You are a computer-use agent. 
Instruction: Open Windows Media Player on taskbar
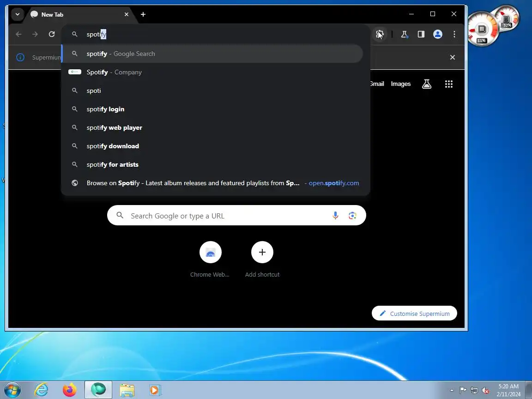pyautogui.click(x=155, y=391)
